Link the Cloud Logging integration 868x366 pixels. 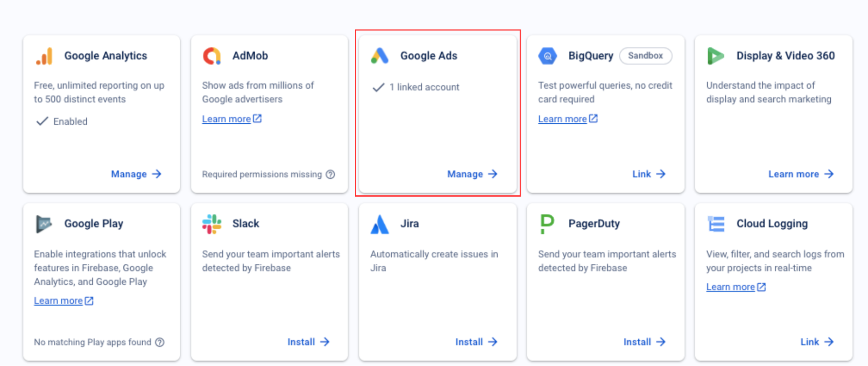[816, 342]
